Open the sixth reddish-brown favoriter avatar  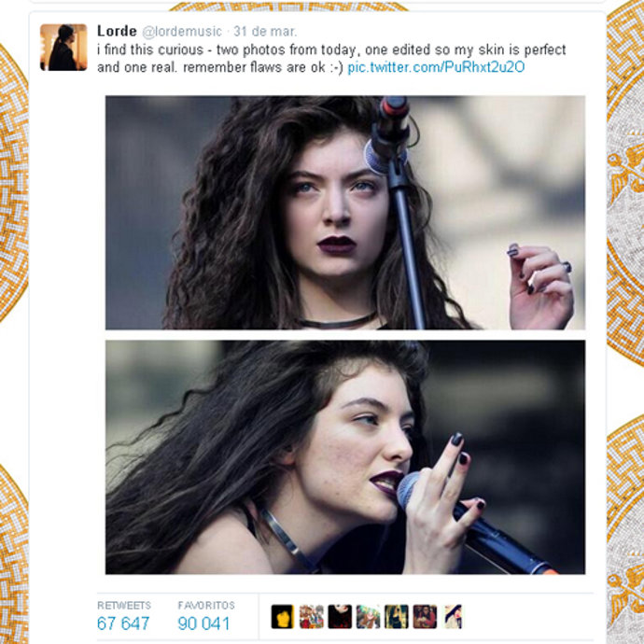425,617
